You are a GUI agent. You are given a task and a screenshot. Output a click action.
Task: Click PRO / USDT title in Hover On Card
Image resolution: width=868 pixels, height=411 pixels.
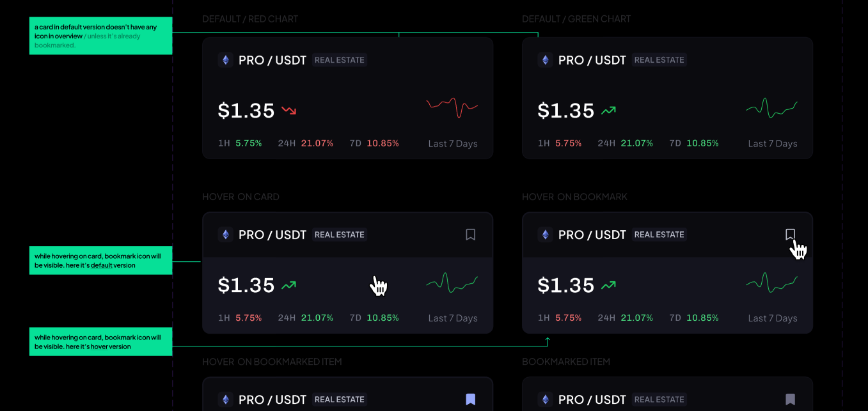(272, 235)
